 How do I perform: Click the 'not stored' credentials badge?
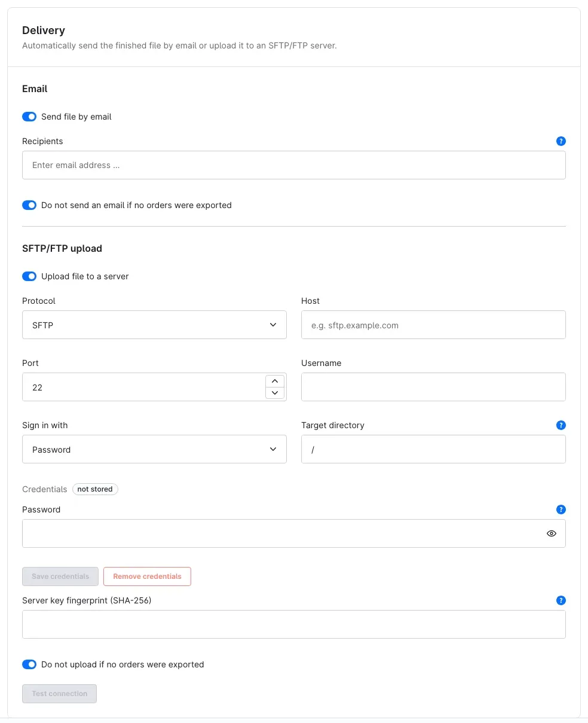(x=95, y=489)
